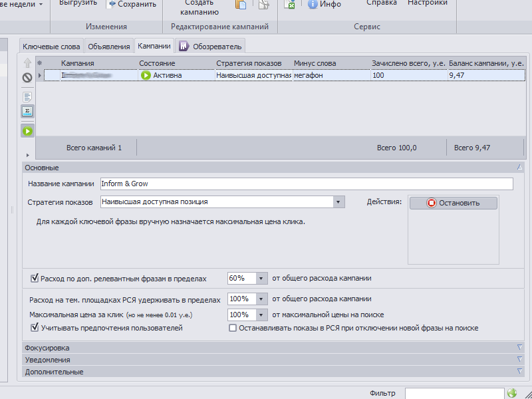Click the sigma summary icon in left toolbar

pos(27,111)
